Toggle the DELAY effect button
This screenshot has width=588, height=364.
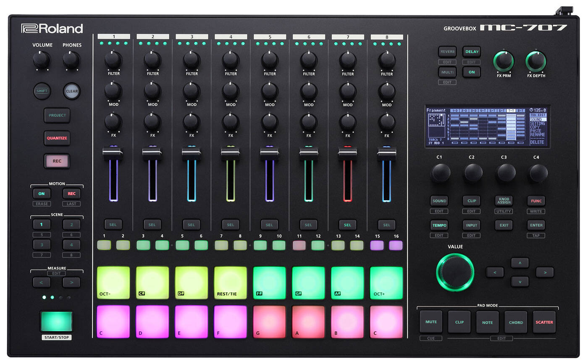[x=472, y=52]
